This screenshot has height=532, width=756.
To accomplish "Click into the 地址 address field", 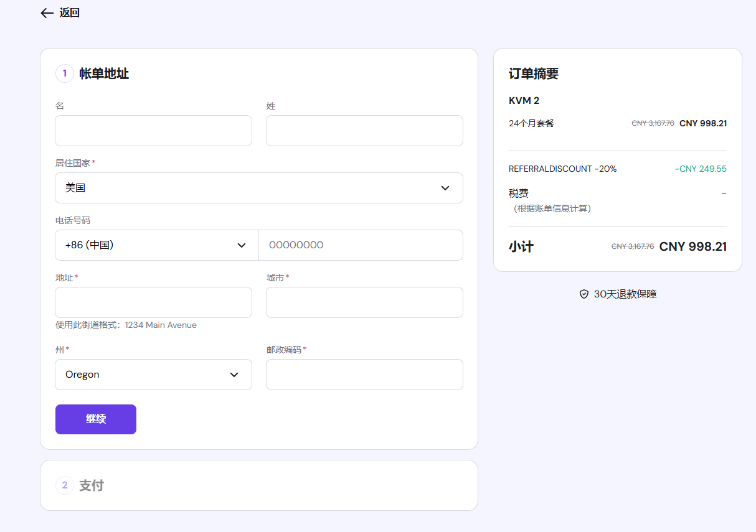I will [x=153, y=302].
